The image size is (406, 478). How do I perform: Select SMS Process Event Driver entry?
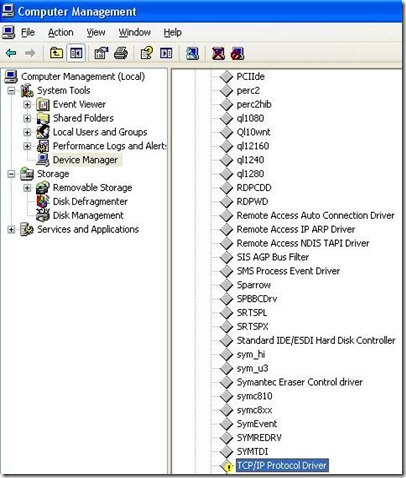pyautogui.click(x=288, y=271)
